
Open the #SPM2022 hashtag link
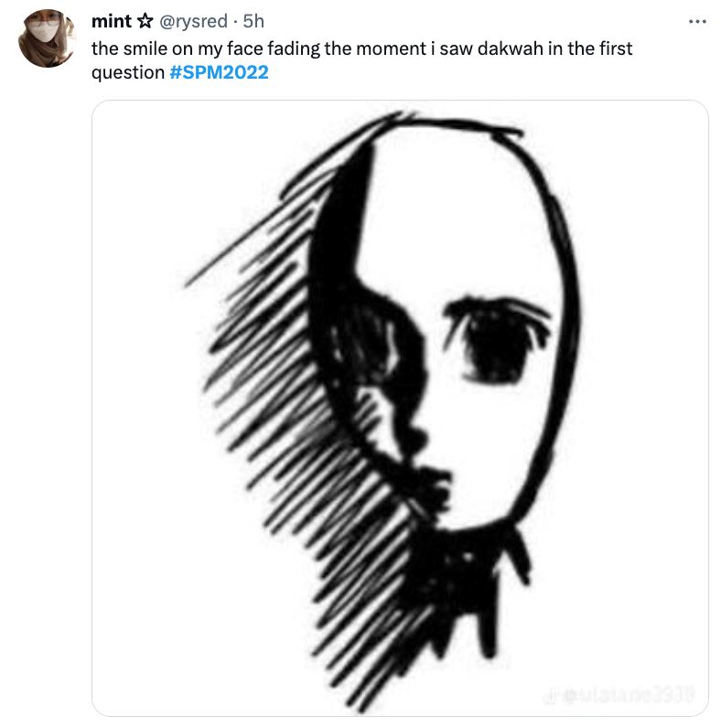220,72
